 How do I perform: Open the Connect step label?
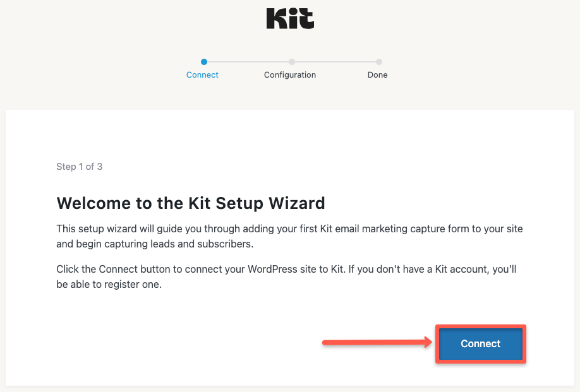202,75
